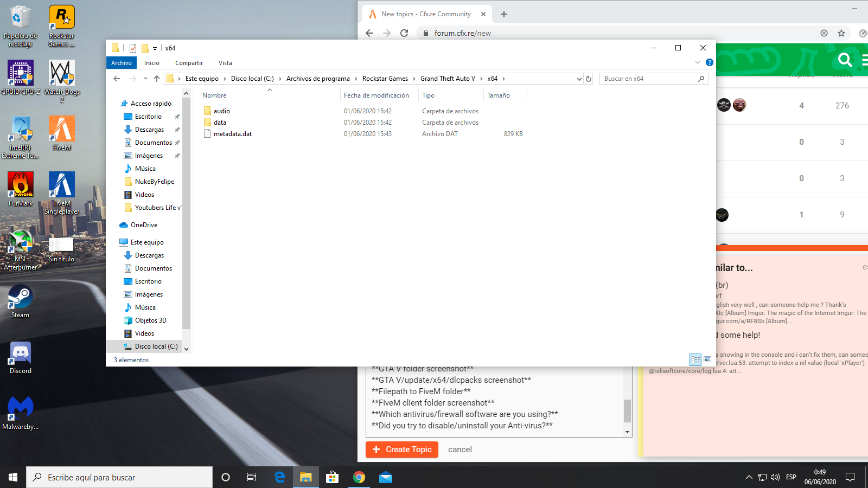Viewport: 868px width, 488px height.
Task: Open Watch Dogs 2 from the desktop
Action: (x=61, y=73)
